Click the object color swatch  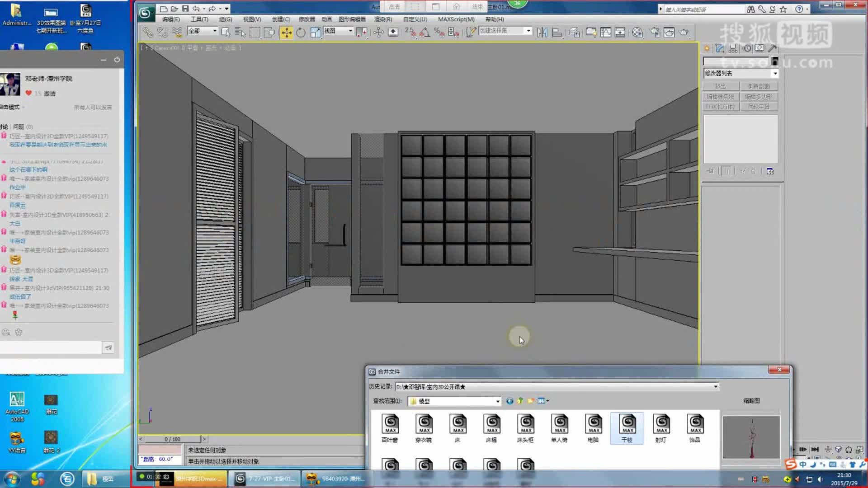774,61
